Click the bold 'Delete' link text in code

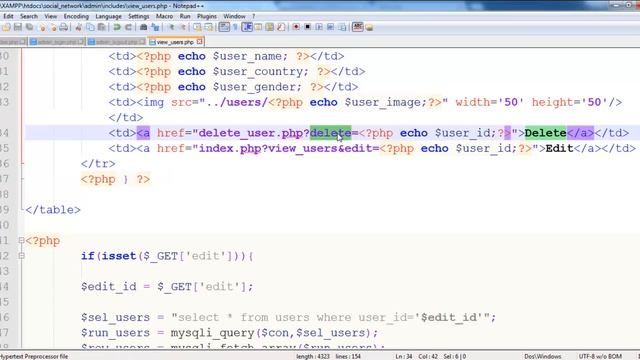pyautogui.click(x=545, y=133)
